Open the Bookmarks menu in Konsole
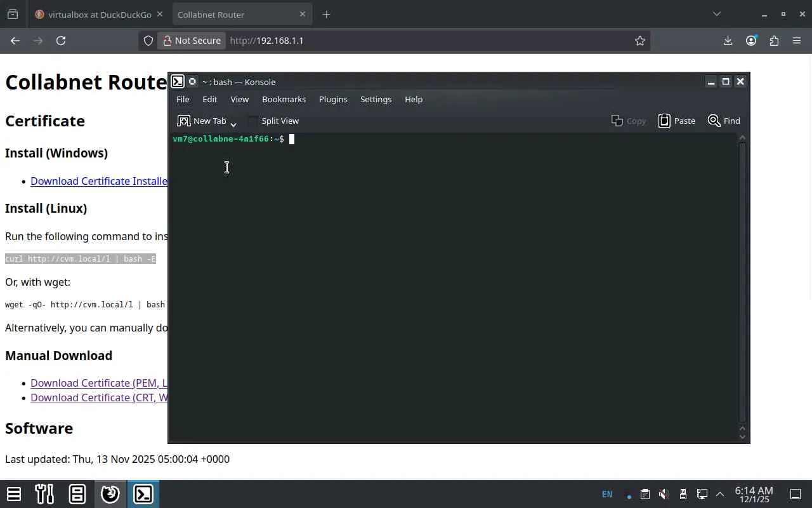The height and width of the screenshot is (508, 812). click(x=284, y=99)
